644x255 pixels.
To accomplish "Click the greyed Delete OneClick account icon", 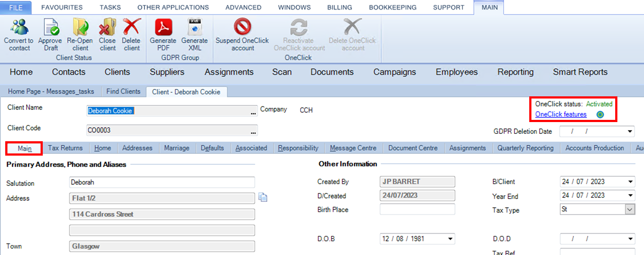I will pos(353,27).
